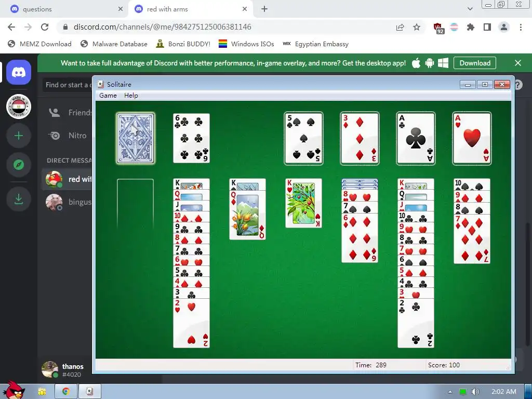Add a server with plus icon
532x399 pixels.
click(19, 136)
